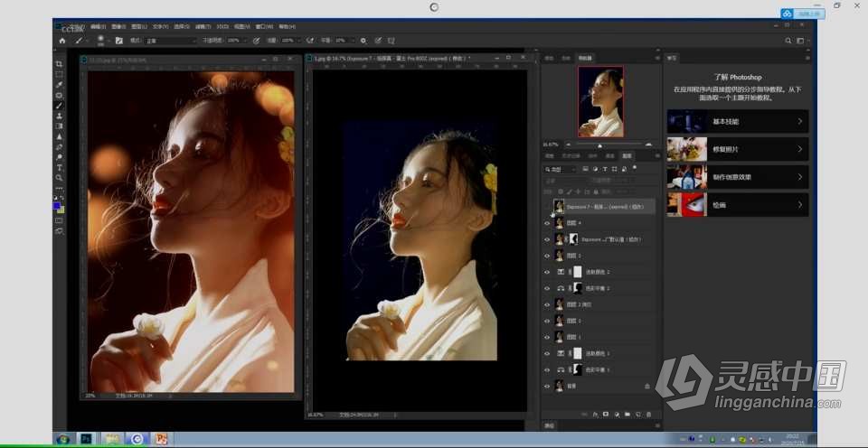This screenshot has height=448, width=868.
Task: Hide the 色彩平衡 2 adjustment layer
Action: tap(547, 288)
